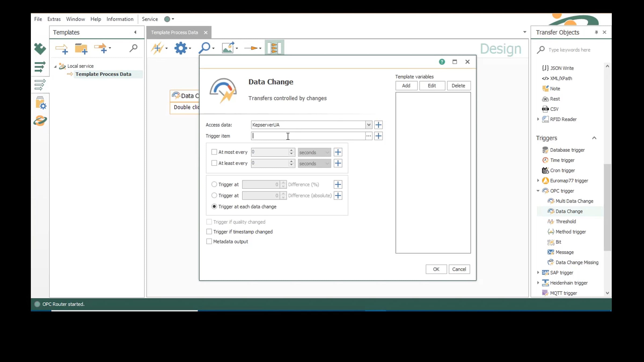The width and height of the screenshot is (644, 362).
Task: Open the Access data KepserverUA dropdown
Action: click(368, 125)
